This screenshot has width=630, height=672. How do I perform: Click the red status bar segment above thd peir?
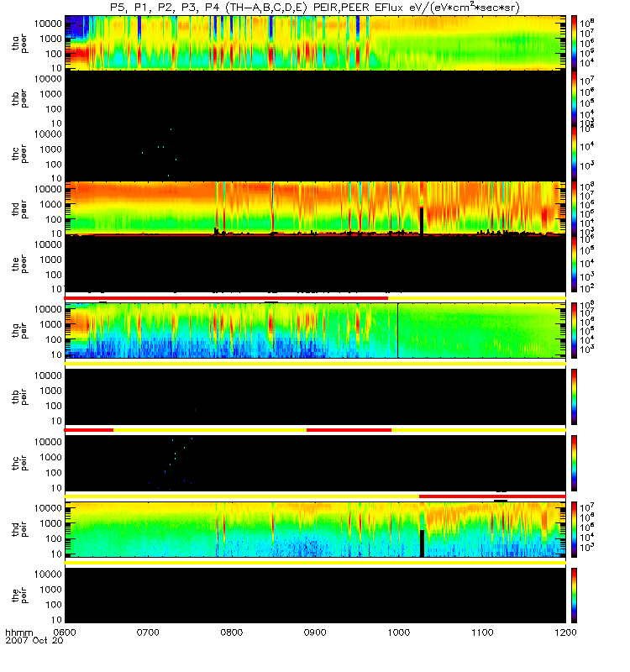[x=492, y=496]
